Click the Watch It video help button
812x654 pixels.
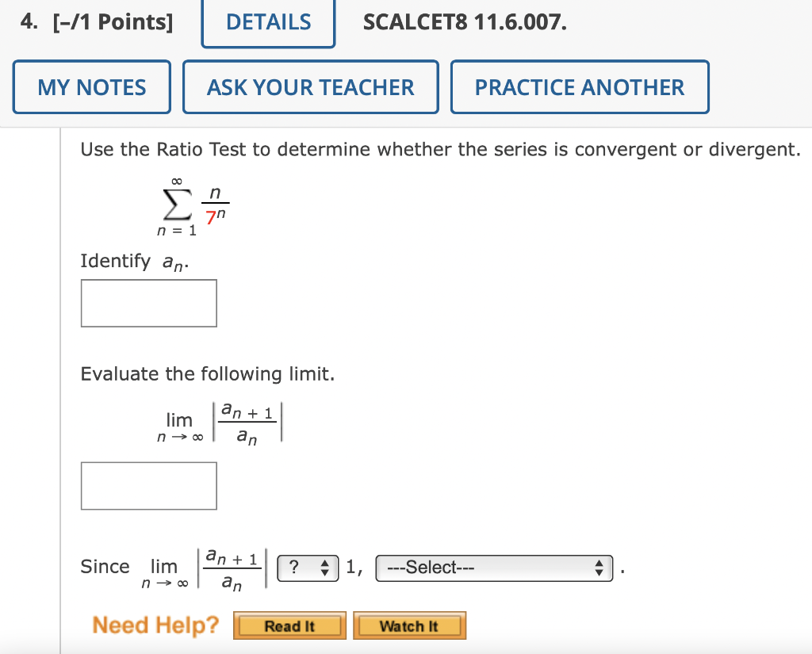tap(409, 625)
